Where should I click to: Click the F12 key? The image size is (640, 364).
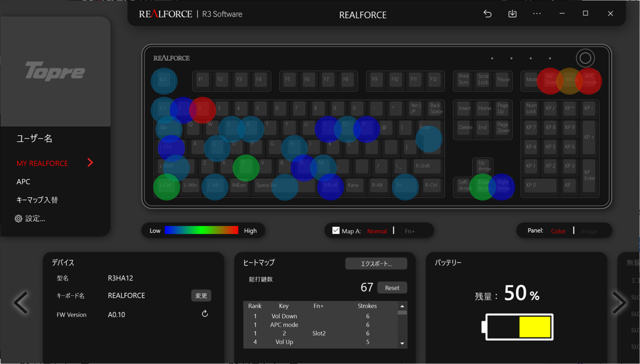433,80
